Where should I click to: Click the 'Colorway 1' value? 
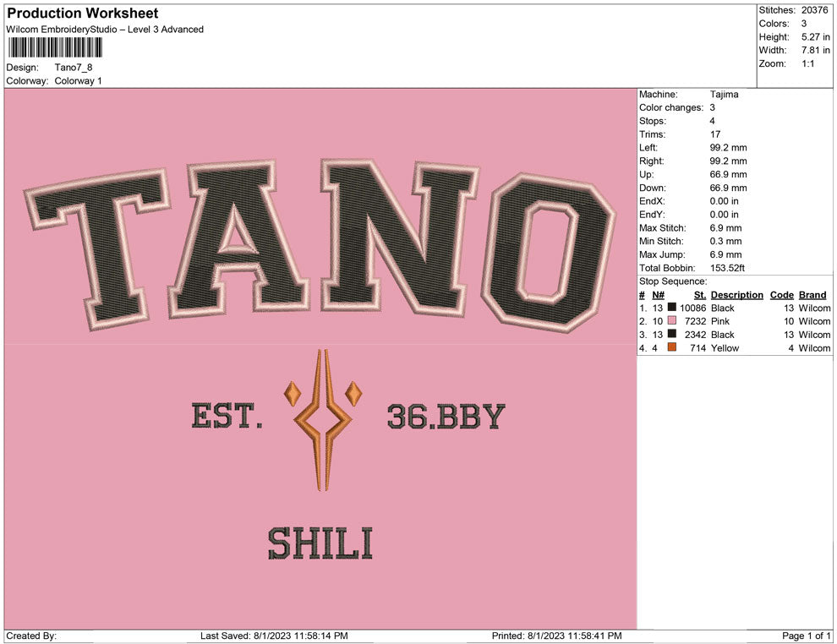[x=78, y=81]
